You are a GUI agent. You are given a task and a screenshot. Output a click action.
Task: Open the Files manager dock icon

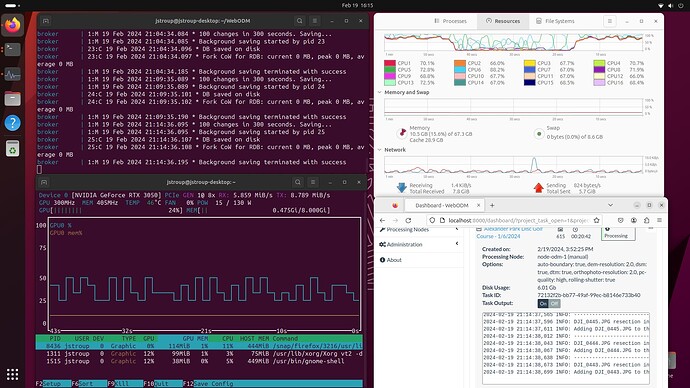click(12, 99)
